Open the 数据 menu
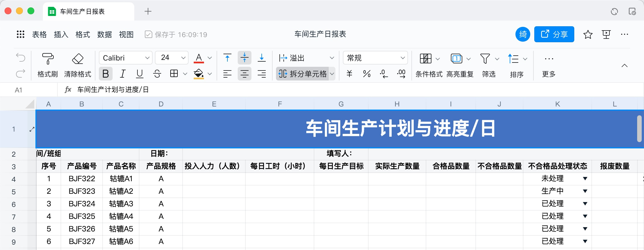This screenshot has width=644, height=250. (105, 35)
